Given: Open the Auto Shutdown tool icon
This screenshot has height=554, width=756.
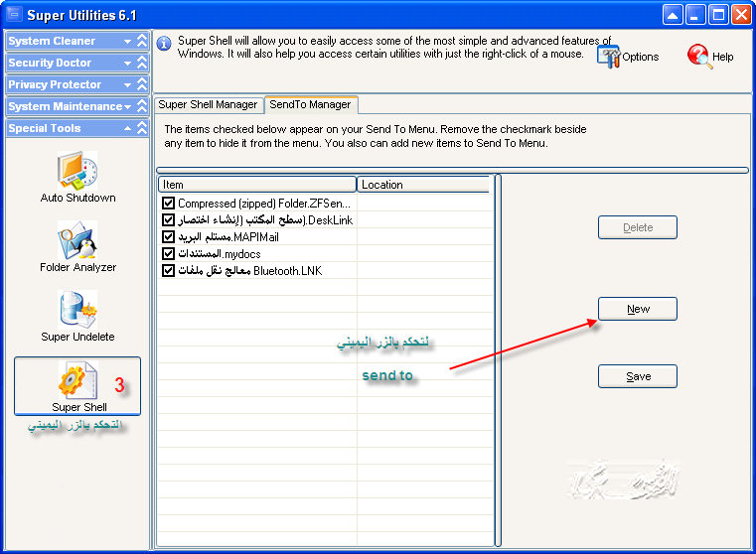Looking at the screenshot, I should pyautogui.click(x=77, y=171).
